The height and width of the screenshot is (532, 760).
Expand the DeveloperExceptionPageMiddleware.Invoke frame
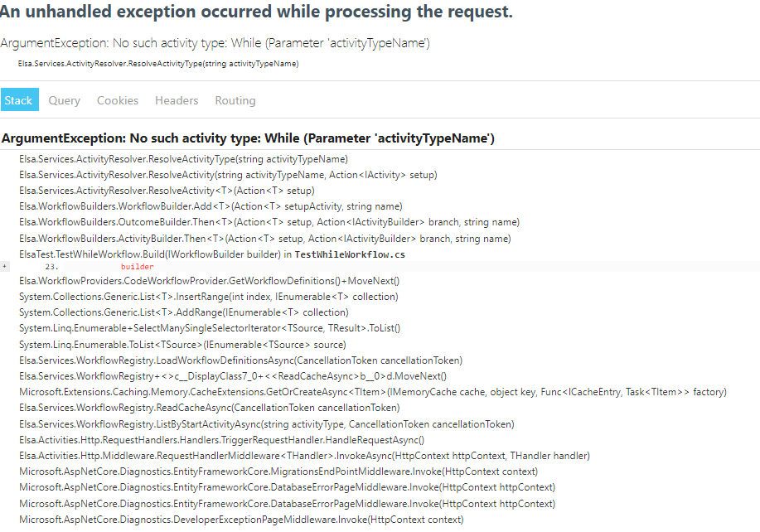point(240,519)
